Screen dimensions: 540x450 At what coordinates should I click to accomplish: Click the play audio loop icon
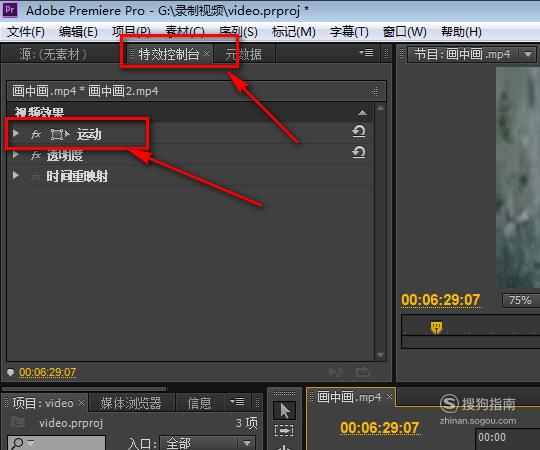335,372
